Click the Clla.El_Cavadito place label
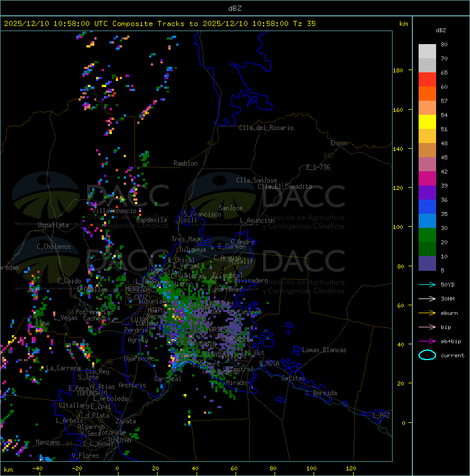This screenshot has height=476, width=470. click(x=285, y=187)
